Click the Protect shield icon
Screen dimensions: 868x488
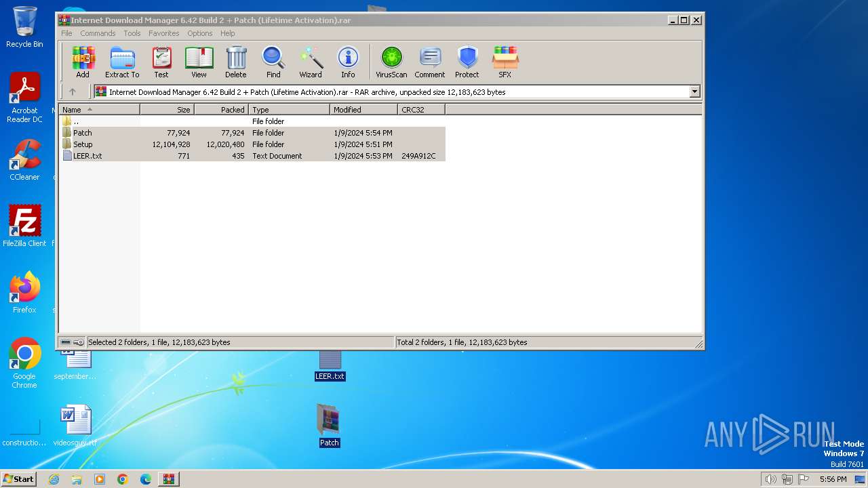[x=467, y=62]
